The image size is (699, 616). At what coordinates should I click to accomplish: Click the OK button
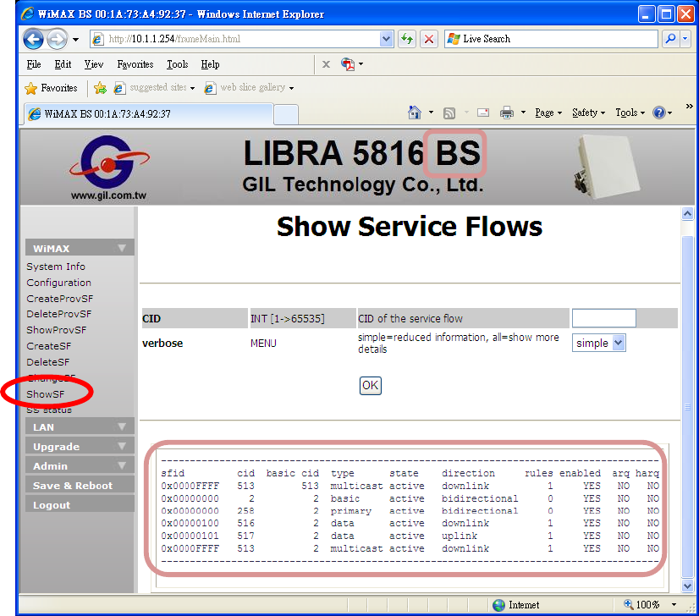tap(370, 385)
